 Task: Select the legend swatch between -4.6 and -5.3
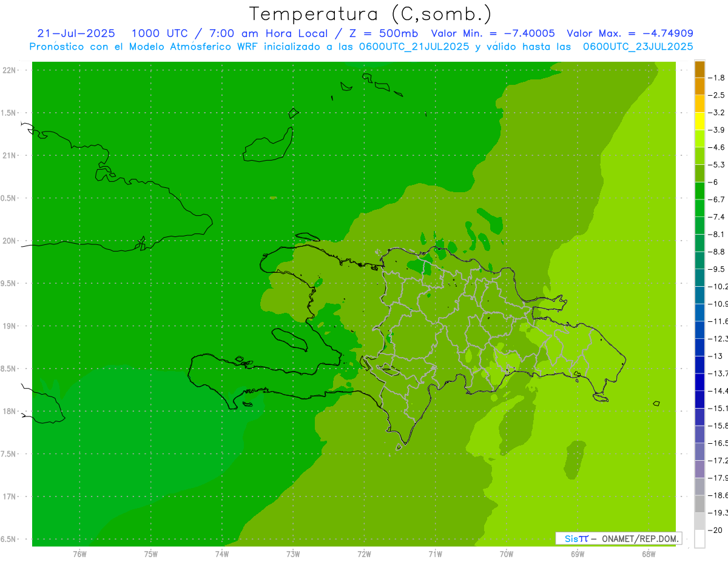click(699, 156)
